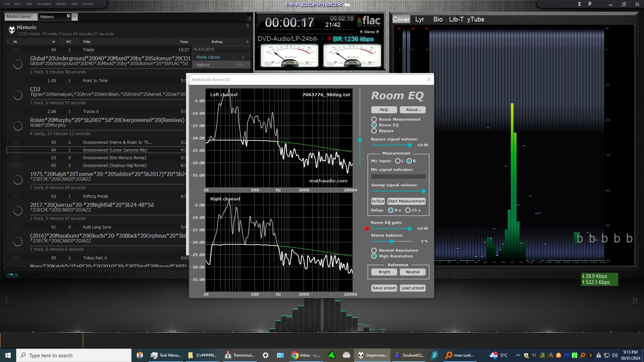Click the Windows search box
Image resolution: width=644 pixels, height=362 pixels.
(74, 355)
